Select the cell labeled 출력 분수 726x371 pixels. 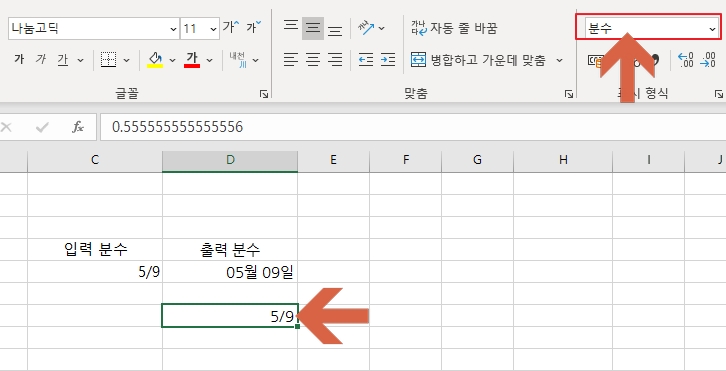230,250
